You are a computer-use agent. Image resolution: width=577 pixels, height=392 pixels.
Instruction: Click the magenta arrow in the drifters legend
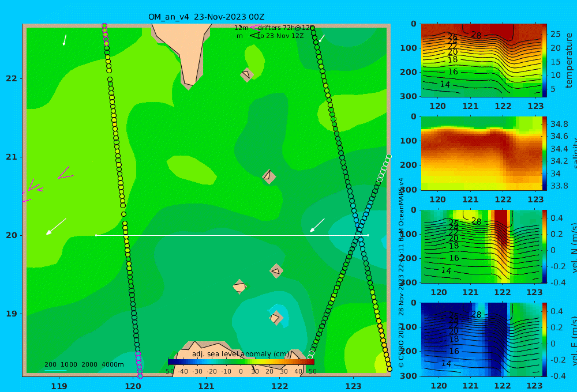(x=254, y=27)
